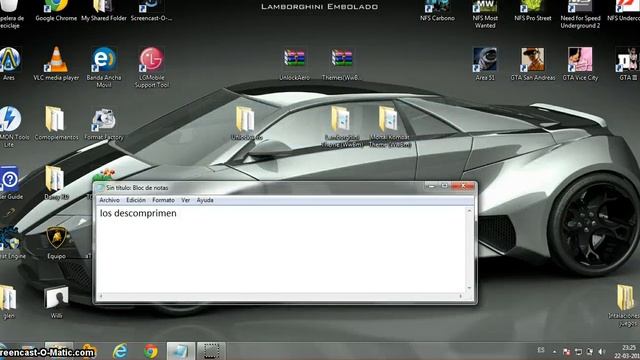Open the Ares desktop shortcut

coord(9,63)
